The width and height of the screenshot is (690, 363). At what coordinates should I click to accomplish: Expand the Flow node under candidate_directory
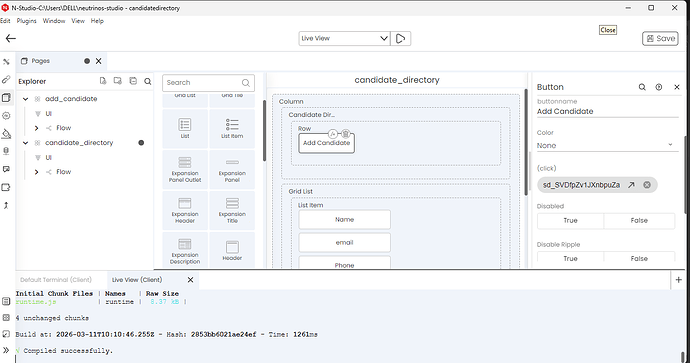coord(36,172)
